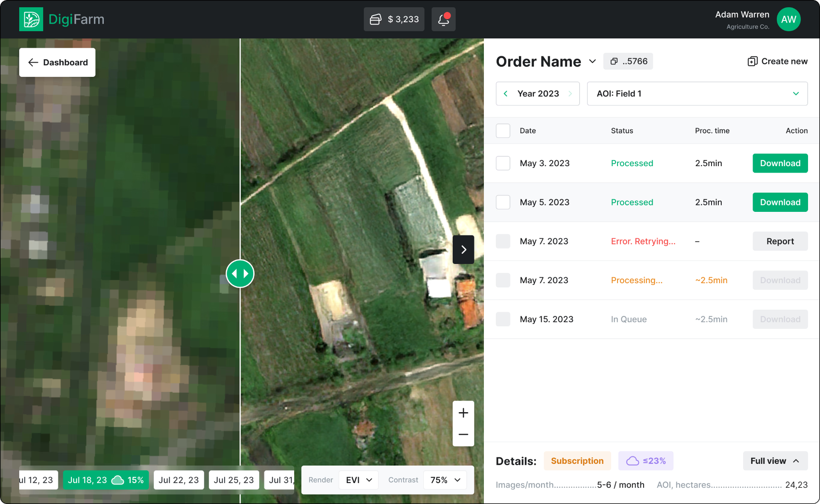
Task: Open the Render EVI dropdown
Action: [x=359, y=480]
